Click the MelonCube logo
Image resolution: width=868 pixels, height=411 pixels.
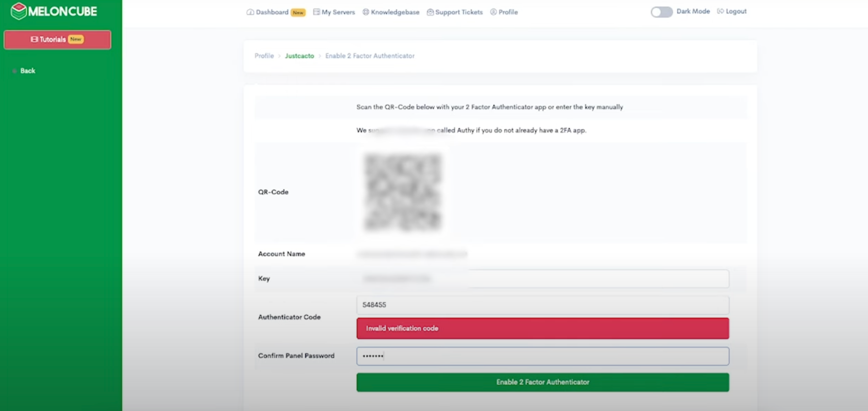(54, 11)
